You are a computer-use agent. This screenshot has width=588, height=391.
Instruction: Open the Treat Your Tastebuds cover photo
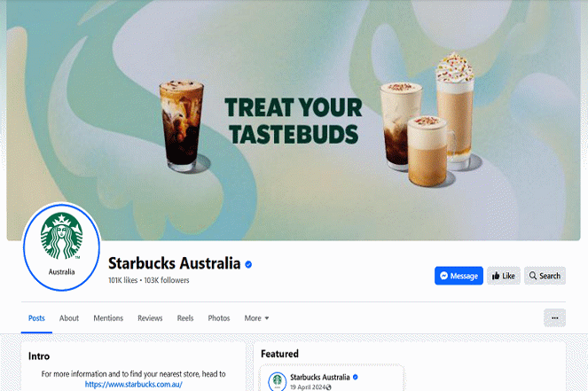pyautogui.click(x=294, y=121)
